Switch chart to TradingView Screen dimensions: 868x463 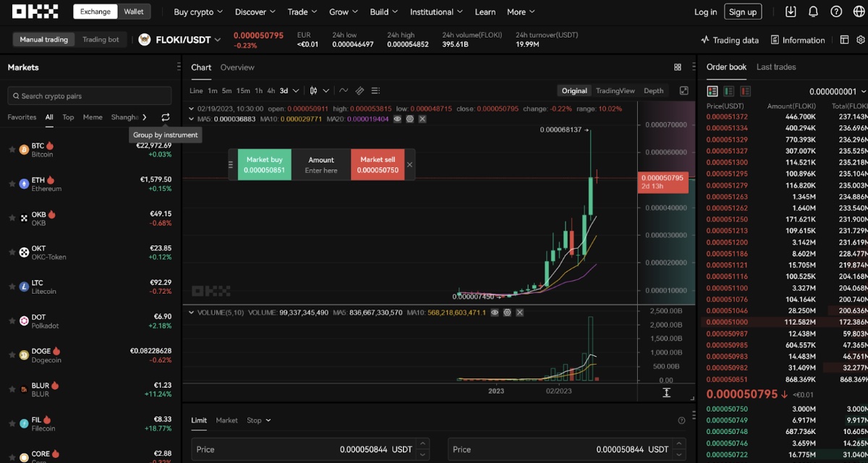tap(615, 90)
